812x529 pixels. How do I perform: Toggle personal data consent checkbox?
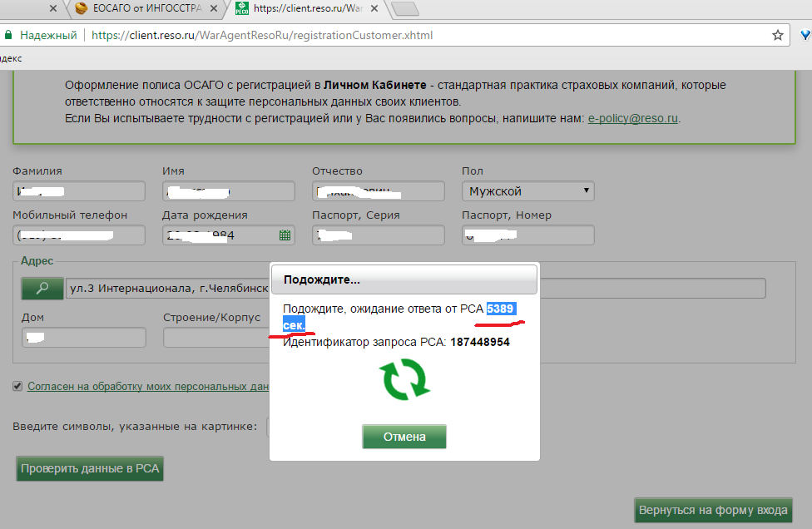pos(17,386)
